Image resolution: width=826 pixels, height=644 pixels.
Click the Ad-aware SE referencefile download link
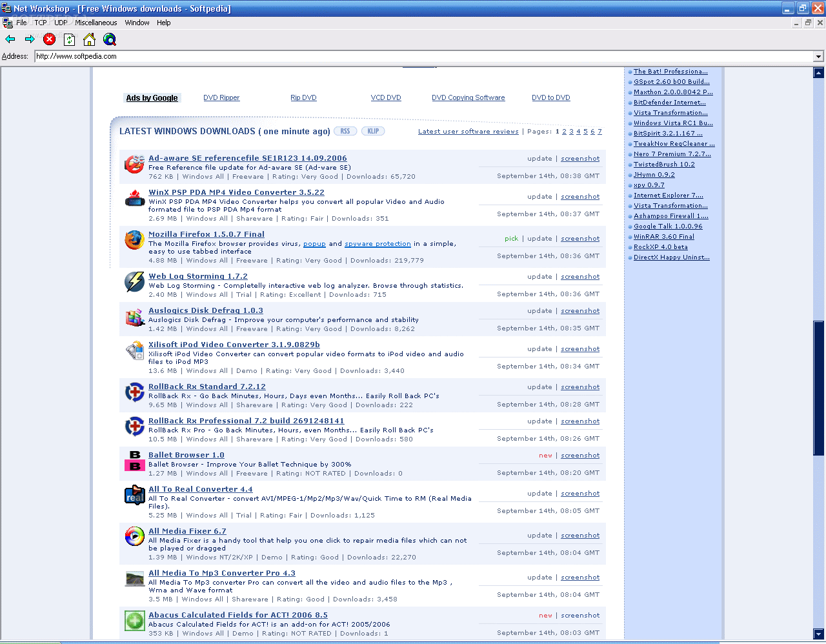coord(248,158)
